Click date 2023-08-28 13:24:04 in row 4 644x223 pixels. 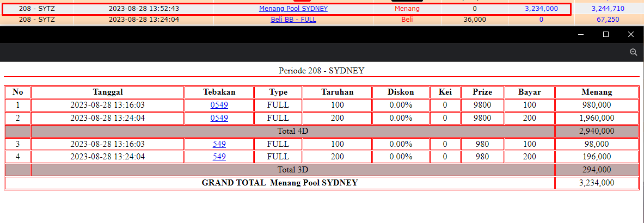[x=108, y=157]
